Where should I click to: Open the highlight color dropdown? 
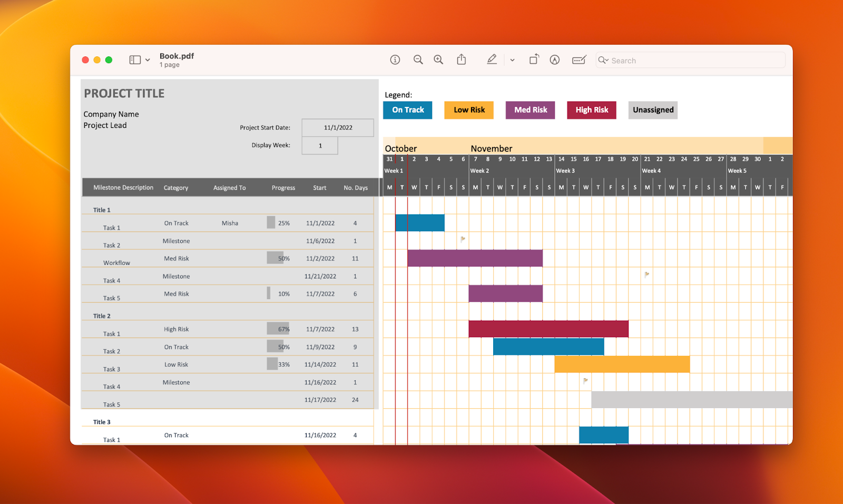[512, 60]
